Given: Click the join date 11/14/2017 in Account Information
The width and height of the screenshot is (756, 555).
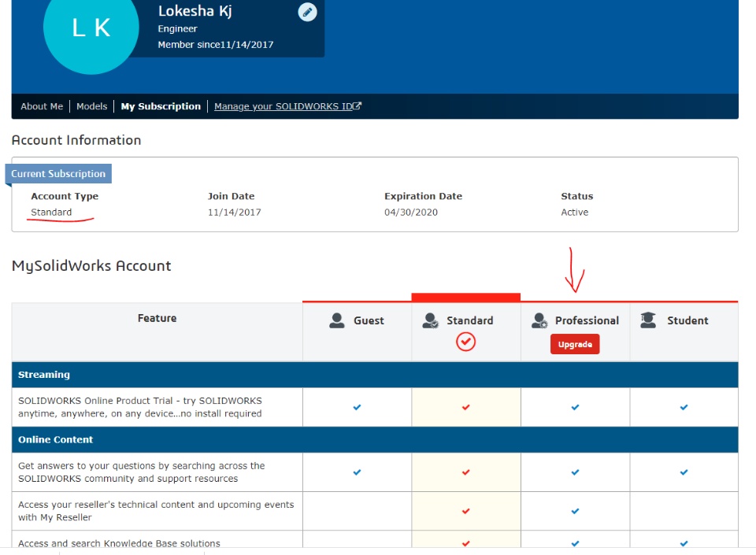Looking at the screenshot, I should (x=235, y=212).
